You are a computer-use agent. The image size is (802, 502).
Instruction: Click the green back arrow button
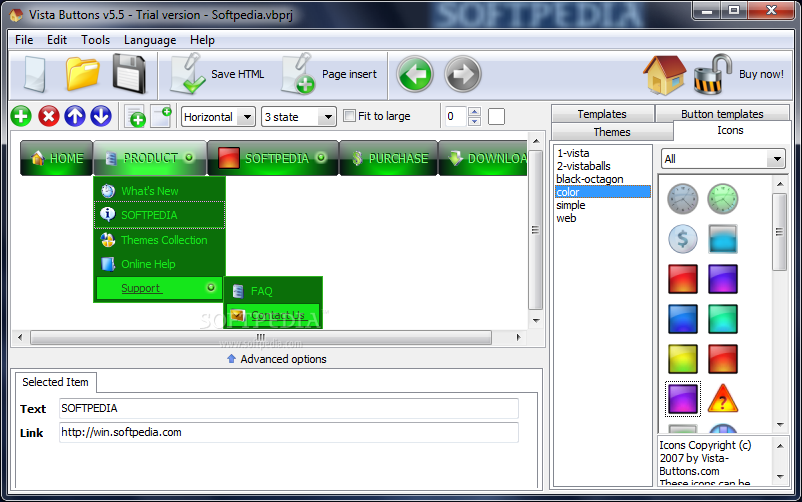415,74
